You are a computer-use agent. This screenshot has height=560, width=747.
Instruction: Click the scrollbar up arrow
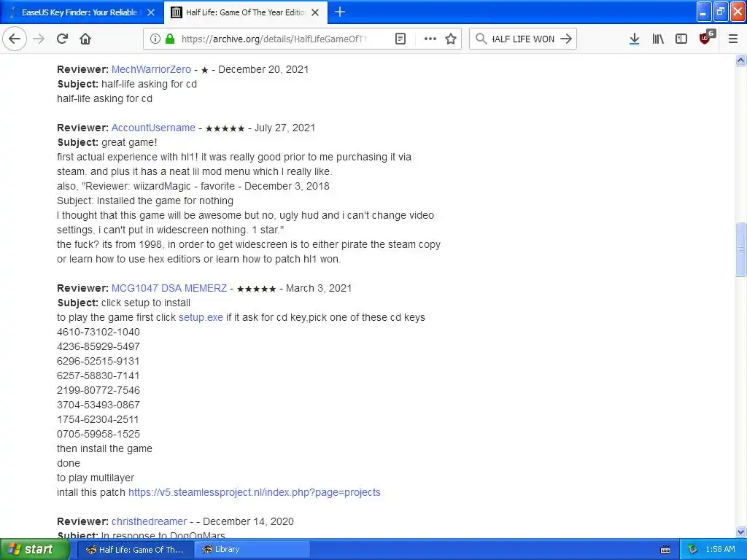740,60
